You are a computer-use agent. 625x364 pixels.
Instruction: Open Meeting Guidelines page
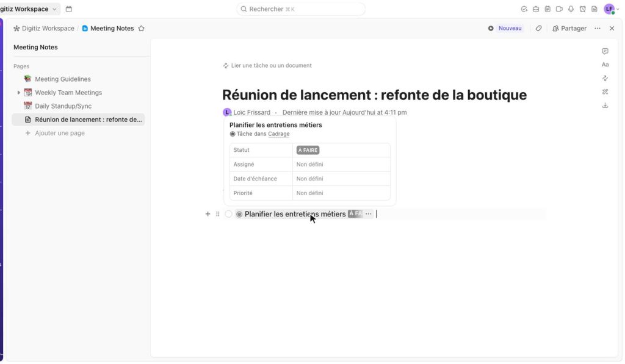tap(63, 79)
